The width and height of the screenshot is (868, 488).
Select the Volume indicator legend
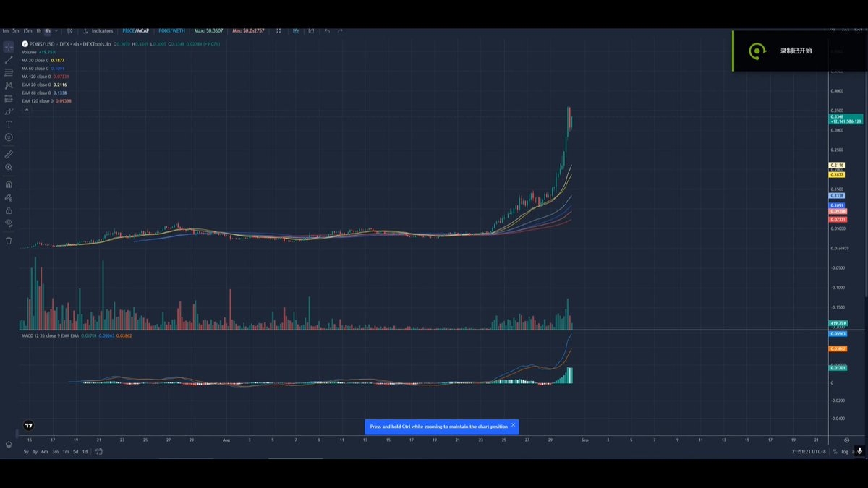(x=38, y=52)
